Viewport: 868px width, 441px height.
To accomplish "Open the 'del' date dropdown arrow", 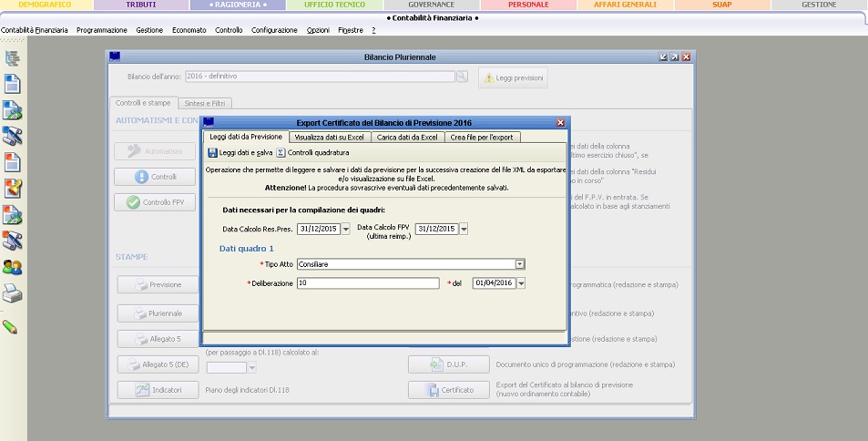I will 520,283.
